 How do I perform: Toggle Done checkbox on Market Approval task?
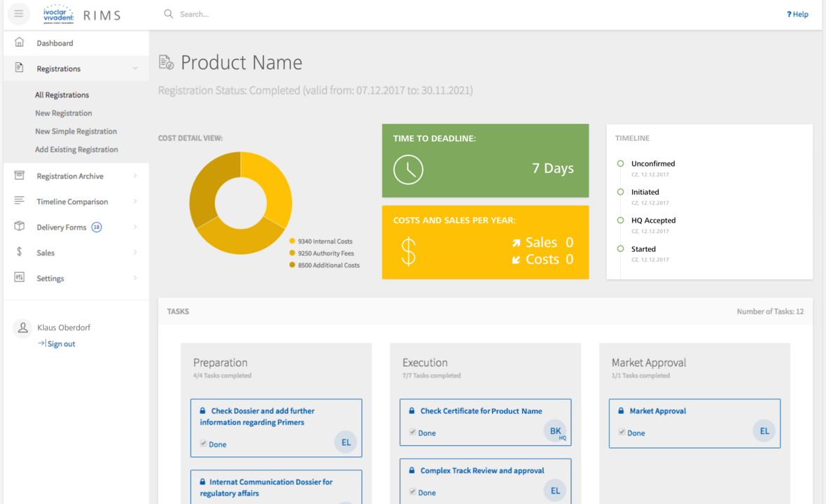[x=622, y=433]
